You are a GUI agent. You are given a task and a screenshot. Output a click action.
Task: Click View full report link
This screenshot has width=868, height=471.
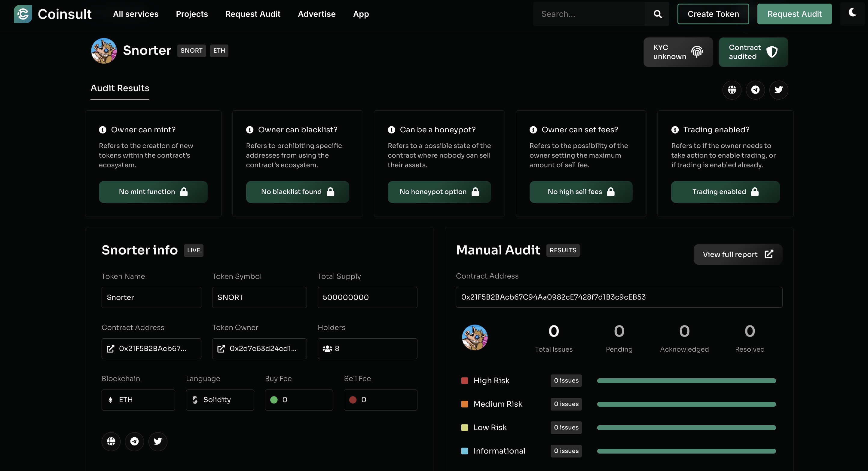(738, 254)
